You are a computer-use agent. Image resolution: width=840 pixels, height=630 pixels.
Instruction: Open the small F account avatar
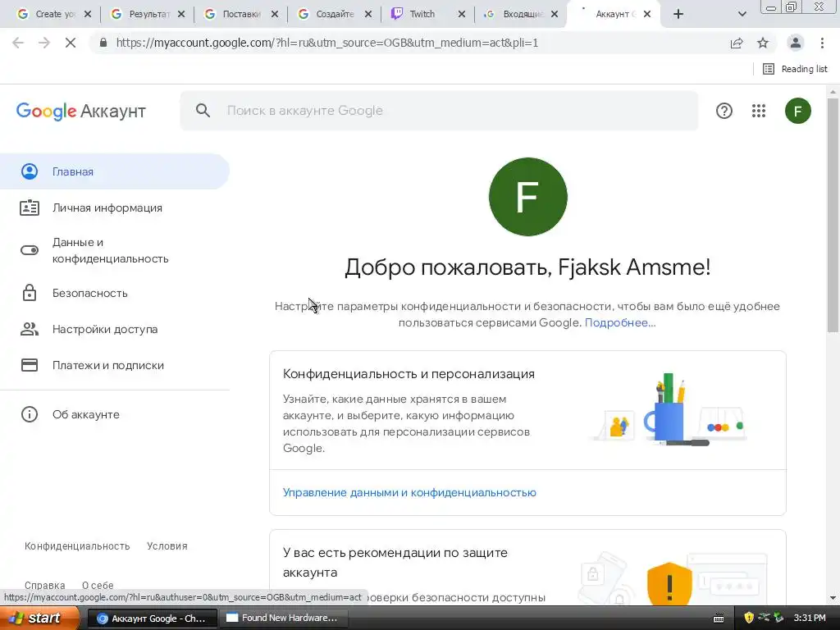pos(798,111)
